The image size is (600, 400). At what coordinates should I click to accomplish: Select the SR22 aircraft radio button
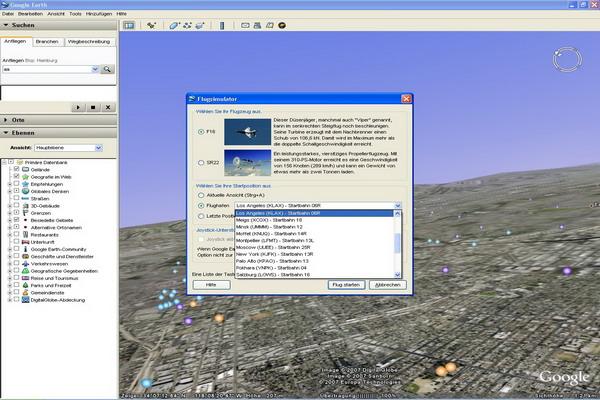201,163
